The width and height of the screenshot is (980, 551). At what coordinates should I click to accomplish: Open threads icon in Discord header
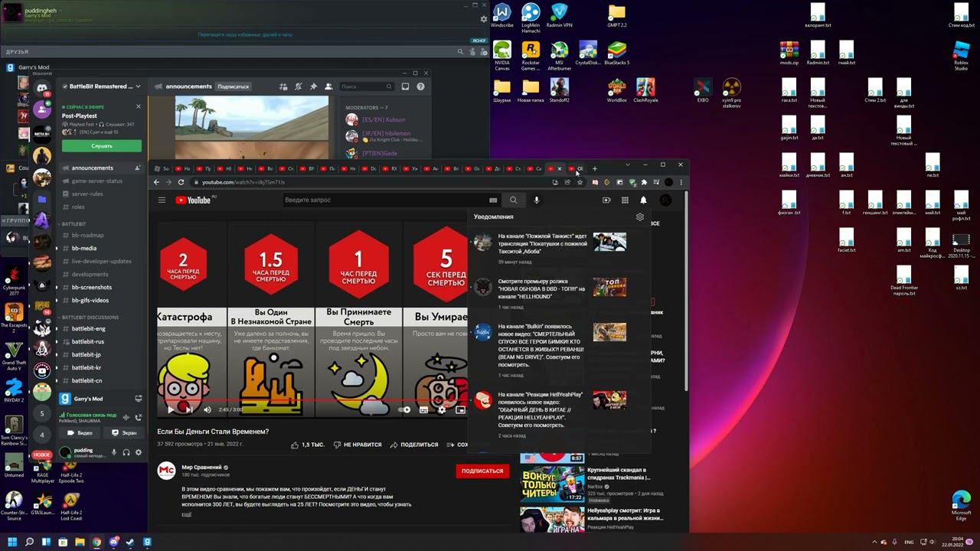pyautogui.click(x=283, y=86)
